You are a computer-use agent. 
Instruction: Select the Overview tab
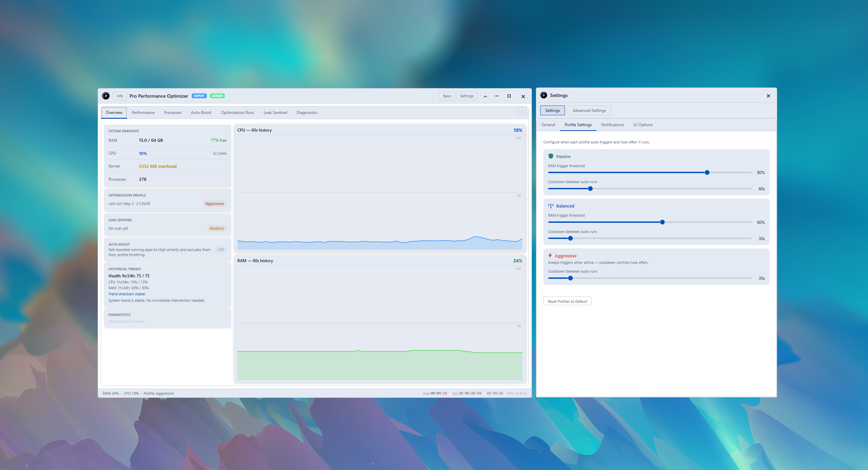(x=114, y=113)
